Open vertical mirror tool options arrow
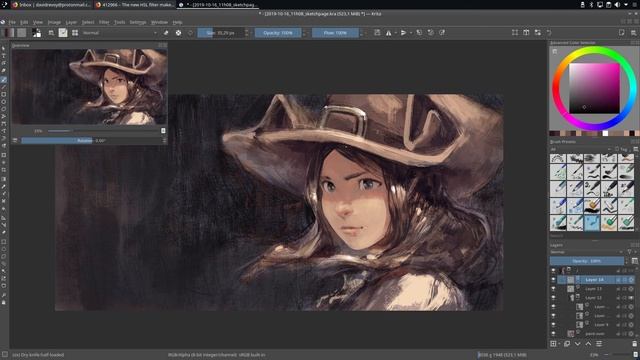This screenshot has width=640, height=360. pyautogui.click(x=410, y=33)
